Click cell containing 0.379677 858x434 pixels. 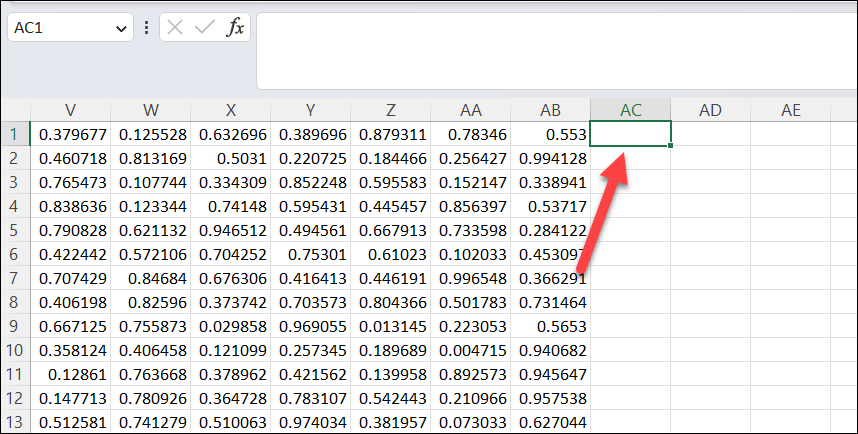70,134
